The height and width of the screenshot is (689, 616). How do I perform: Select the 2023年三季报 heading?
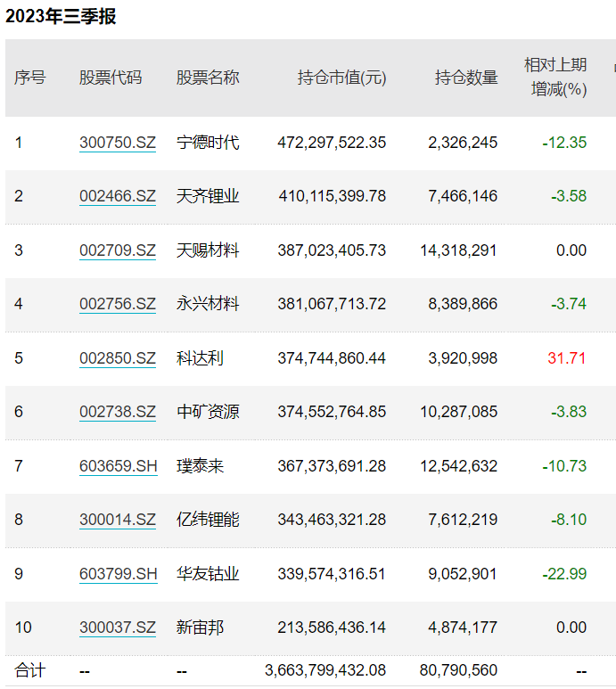(x=61, y=16)
